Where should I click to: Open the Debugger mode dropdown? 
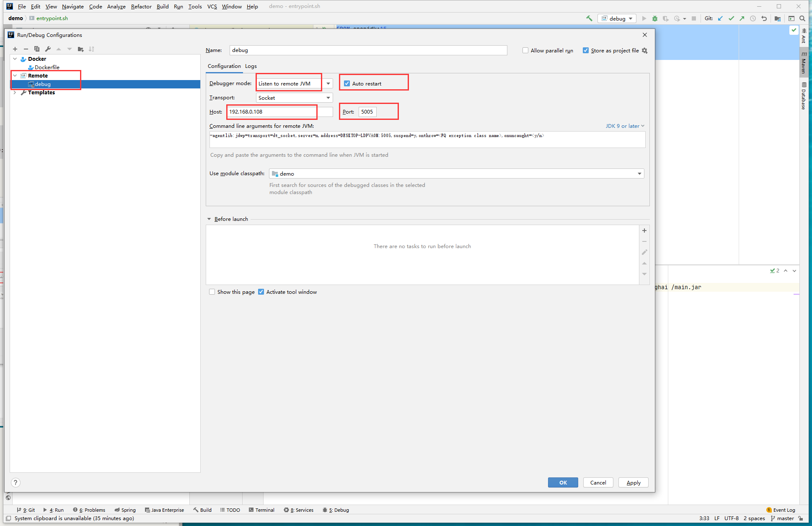(x=328, y=83)
